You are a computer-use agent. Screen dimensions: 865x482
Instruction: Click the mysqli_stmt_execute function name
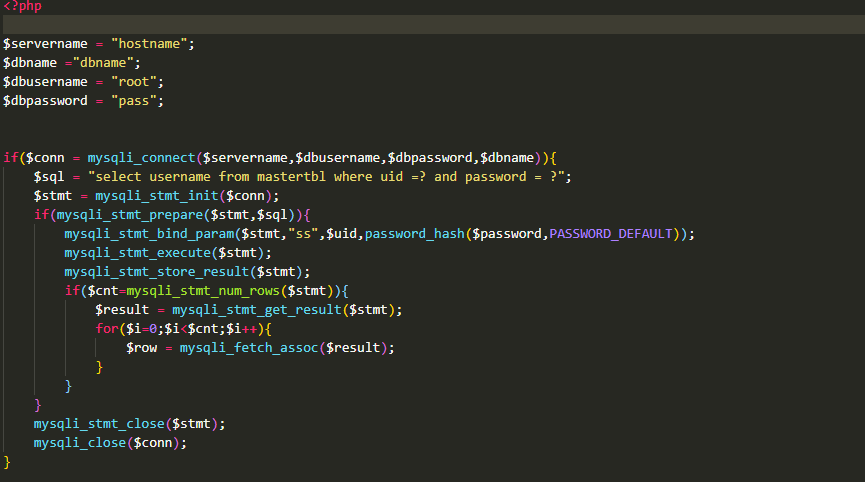(137, 253)
